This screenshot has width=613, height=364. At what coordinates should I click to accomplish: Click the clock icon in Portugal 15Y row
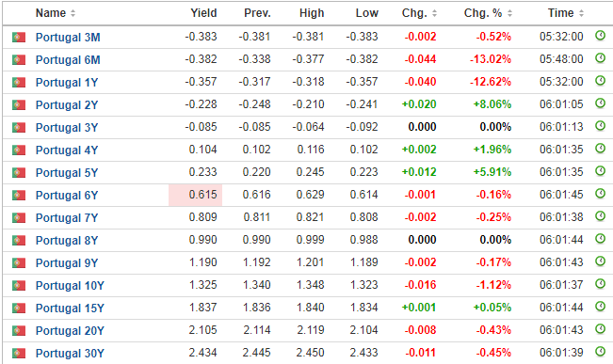click(x=600, y=307)
